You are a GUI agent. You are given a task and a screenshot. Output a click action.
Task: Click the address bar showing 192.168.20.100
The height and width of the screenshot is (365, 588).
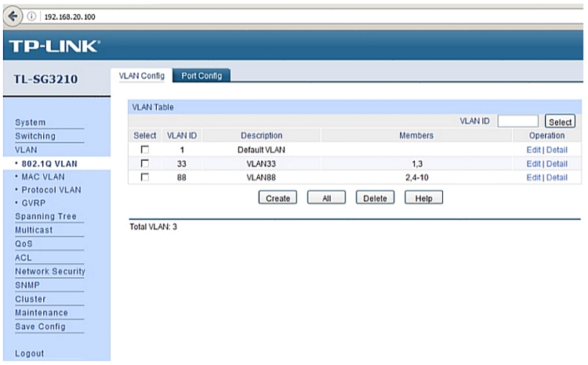(x=70, y=16)
